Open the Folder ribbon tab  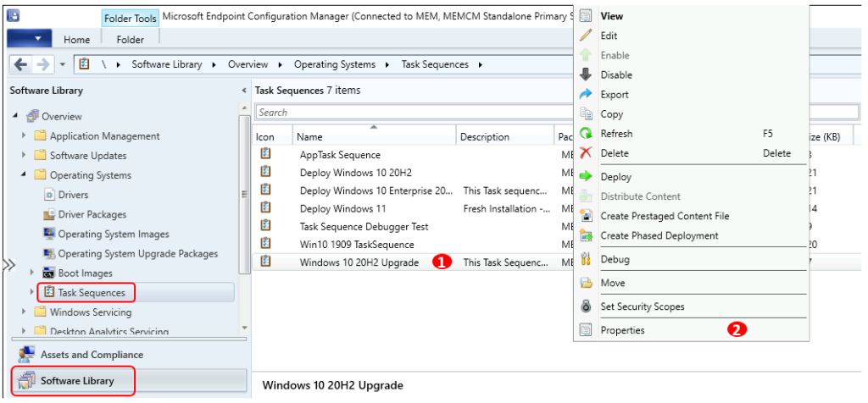coord(130,39)
